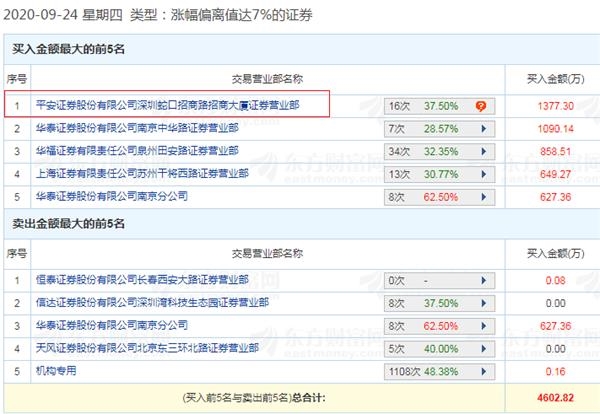
Task: Click the 0.00 amount for 天风证券
Action: pyautogui.click(x=555, y=349)
